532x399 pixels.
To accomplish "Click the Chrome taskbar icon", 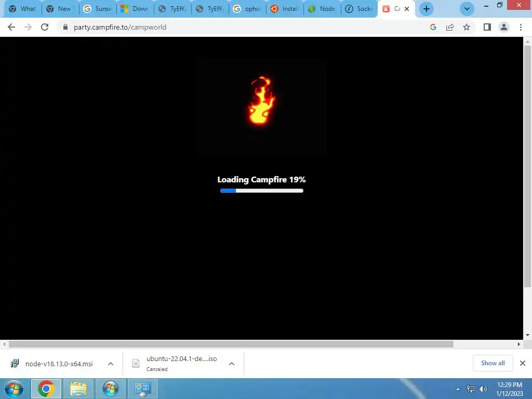I will (x=46, y=389).
